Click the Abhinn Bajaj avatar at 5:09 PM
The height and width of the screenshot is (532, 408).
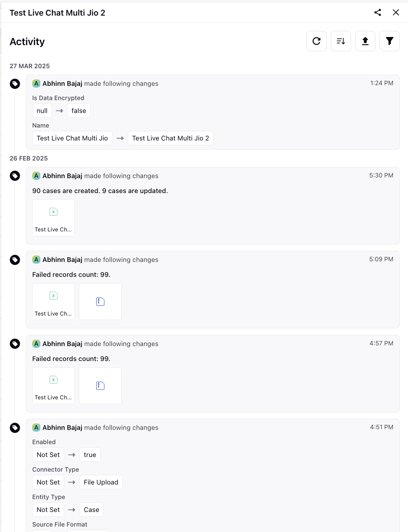pos(36,260)
